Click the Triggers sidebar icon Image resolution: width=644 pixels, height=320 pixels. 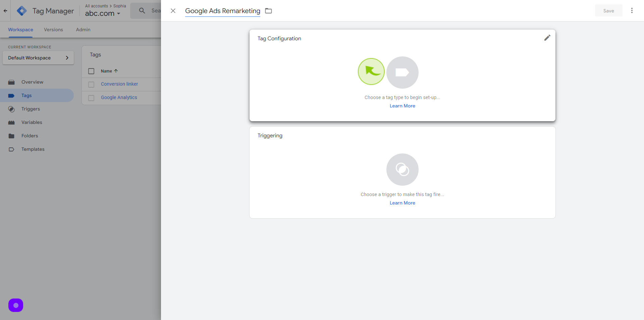(11, 109)
